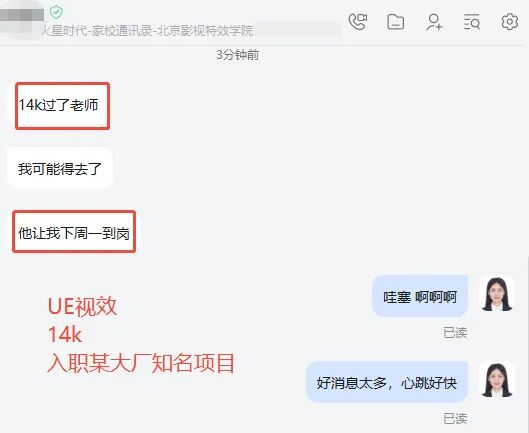The width and height of the screenshot is (529, 433).
Task: Click the red UE视效 annotation text
Action: tap(82, 306)
